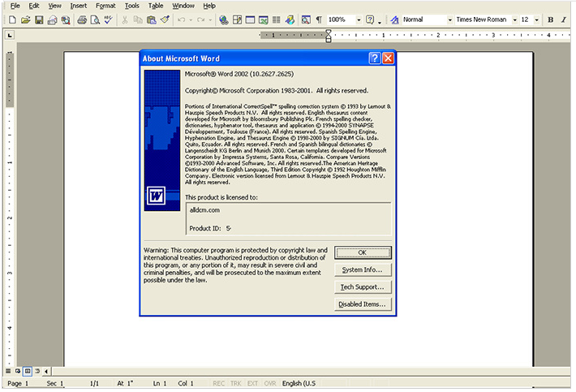Run the Spelling and Grammar check icon
Viewport: 576px width, 392px height.
[108, 19]
